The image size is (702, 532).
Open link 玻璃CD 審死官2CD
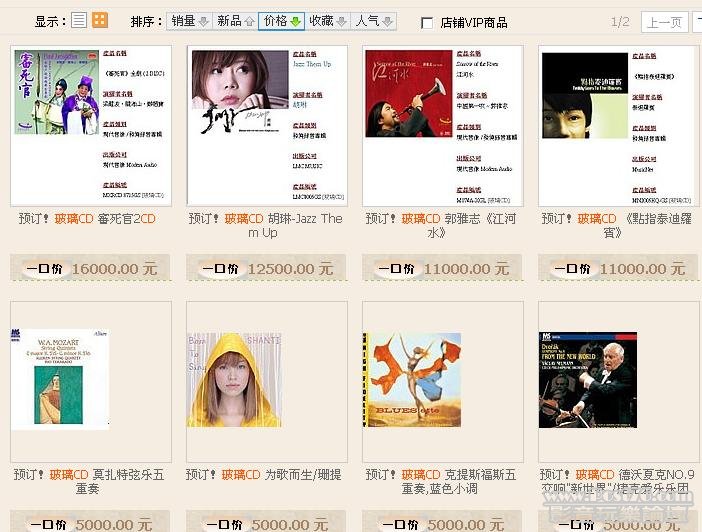[x=87, y=219]
